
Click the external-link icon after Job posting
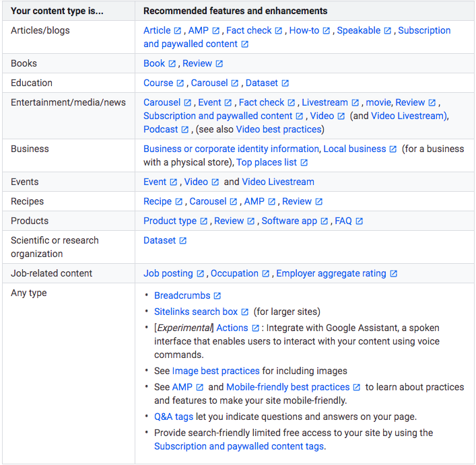coord(200,274)
